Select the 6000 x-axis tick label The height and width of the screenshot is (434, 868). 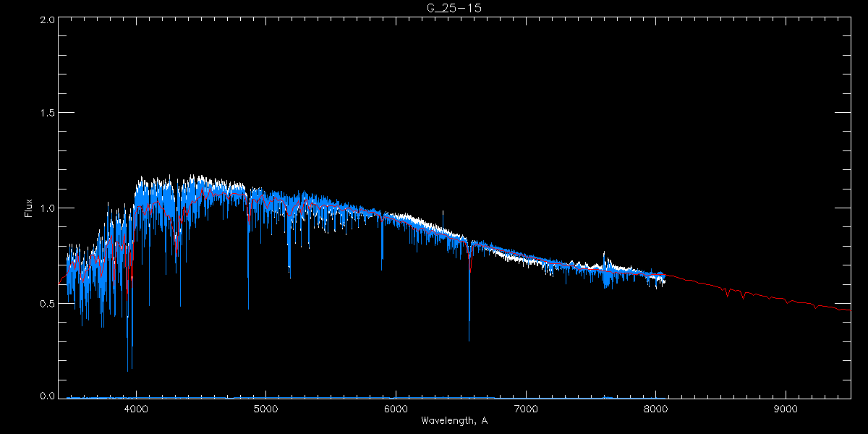tap(396, 409)
